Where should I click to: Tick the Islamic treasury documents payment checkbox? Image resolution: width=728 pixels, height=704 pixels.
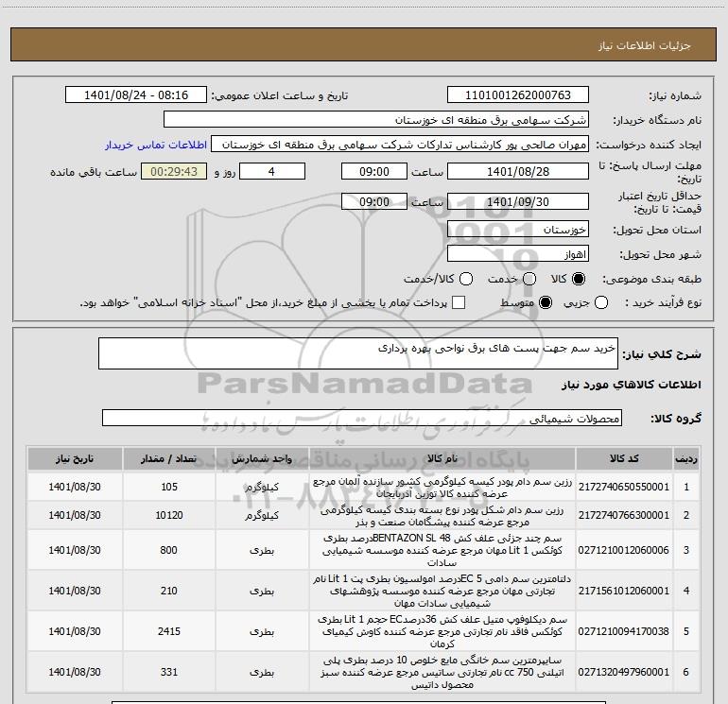tap(459, 302)
